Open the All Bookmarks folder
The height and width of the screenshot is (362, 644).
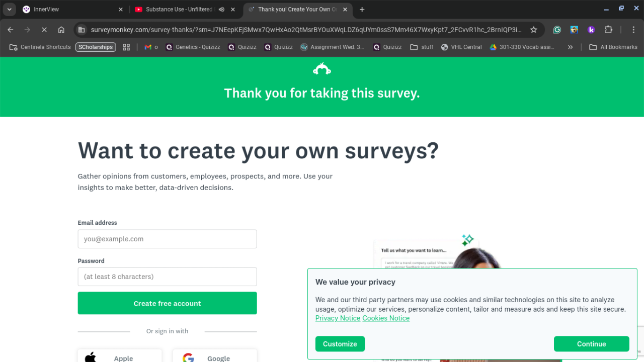coord(613,47)
